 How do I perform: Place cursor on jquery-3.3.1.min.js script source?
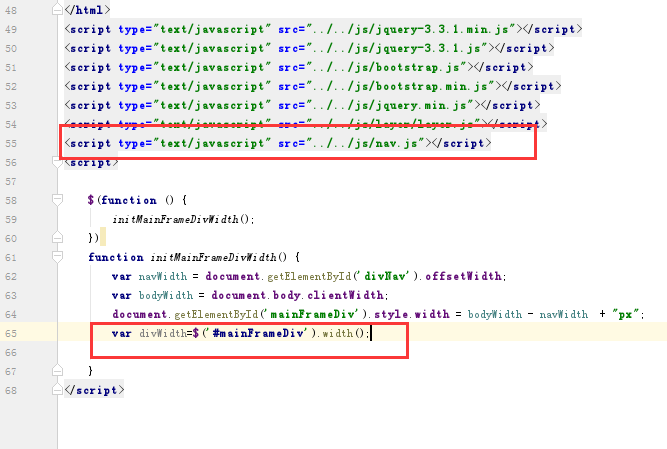pos(410,29)
